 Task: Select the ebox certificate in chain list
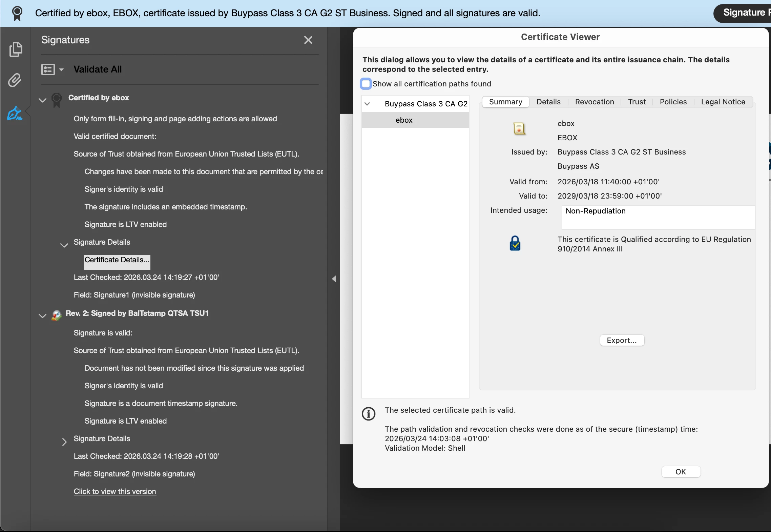[404, 120]
